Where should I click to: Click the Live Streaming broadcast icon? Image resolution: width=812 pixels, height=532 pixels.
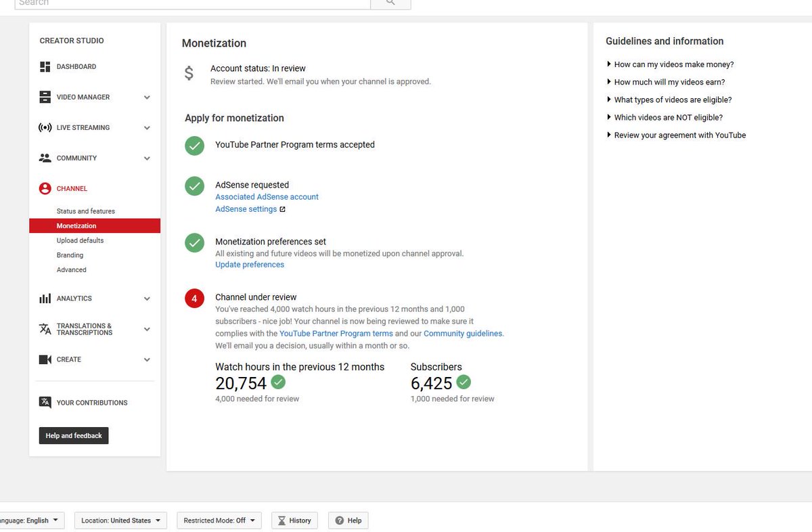coord(45,128)
